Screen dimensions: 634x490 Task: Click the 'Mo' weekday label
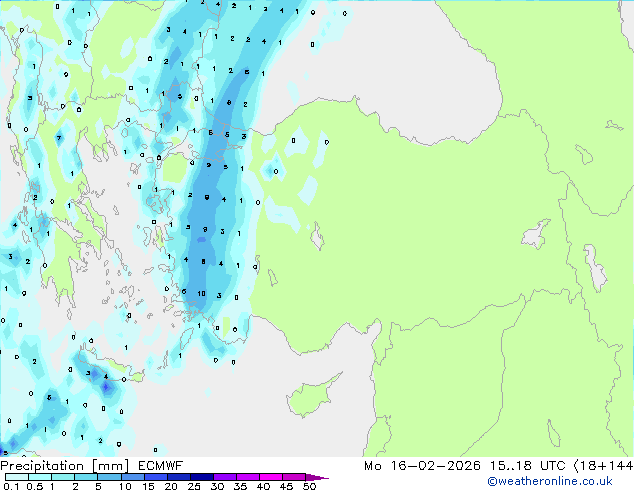point(373,466)
